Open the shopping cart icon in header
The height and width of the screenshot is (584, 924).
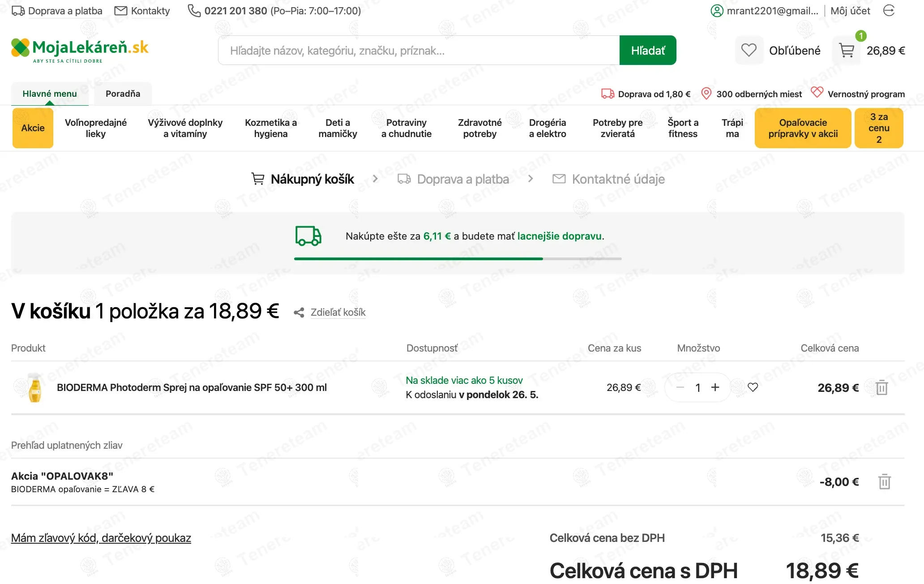(x=846, y=50)
